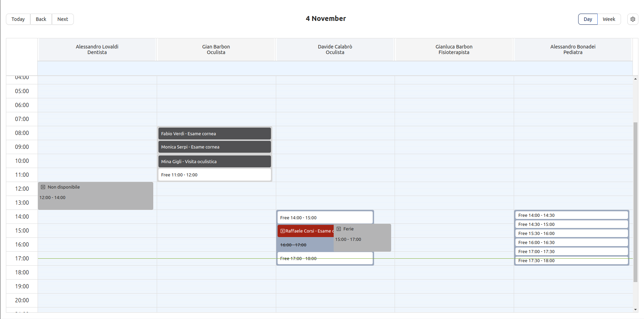Book the Free 17:30 - 18:00 pediatra slot
Screen dimensions: 644x319
[571, 260]
